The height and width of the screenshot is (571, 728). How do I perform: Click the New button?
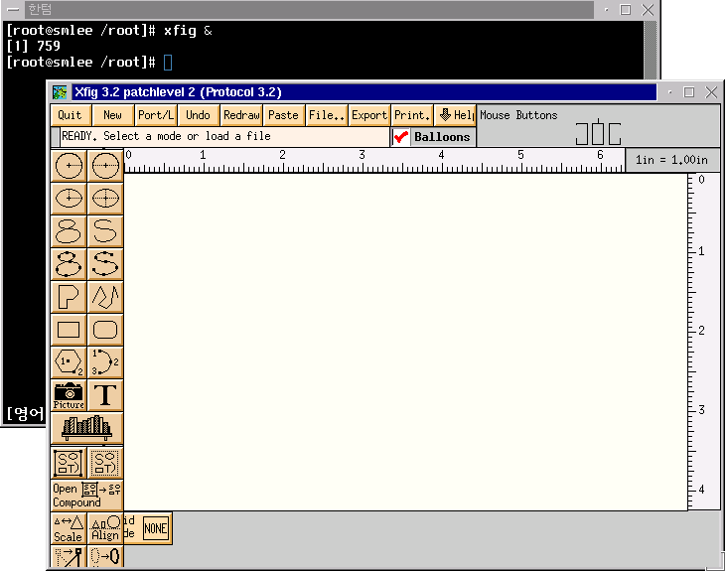[x=113, y=115]
